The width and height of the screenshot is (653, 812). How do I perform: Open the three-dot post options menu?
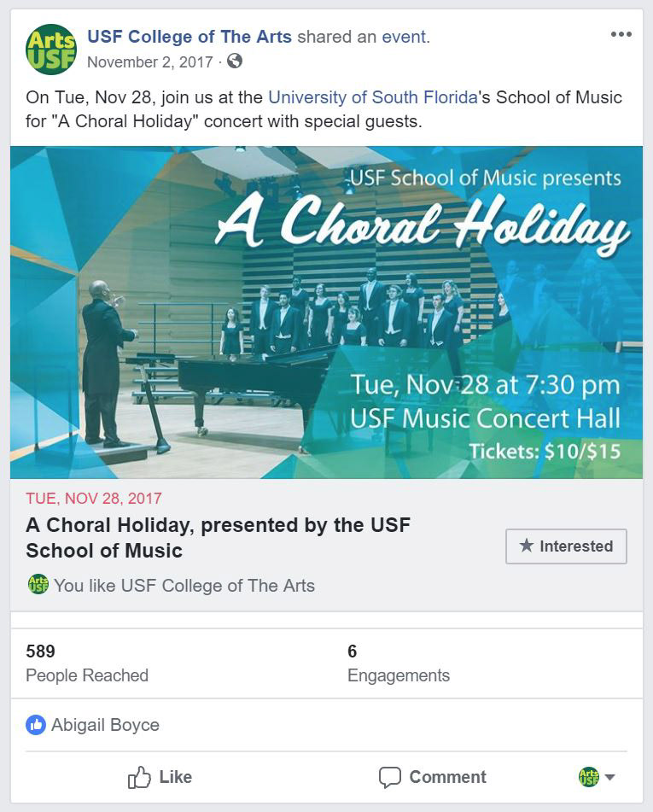(621, 35)
